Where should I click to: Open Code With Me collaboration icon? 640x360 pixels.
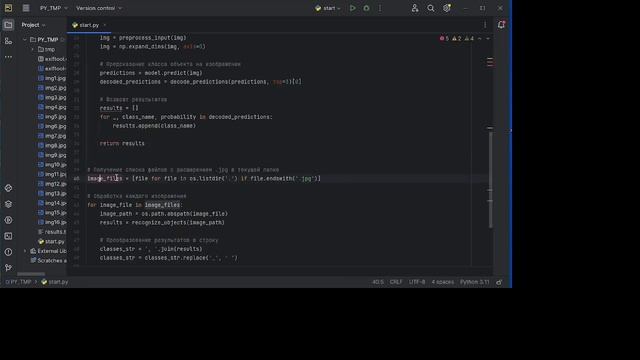click(415, 8)
